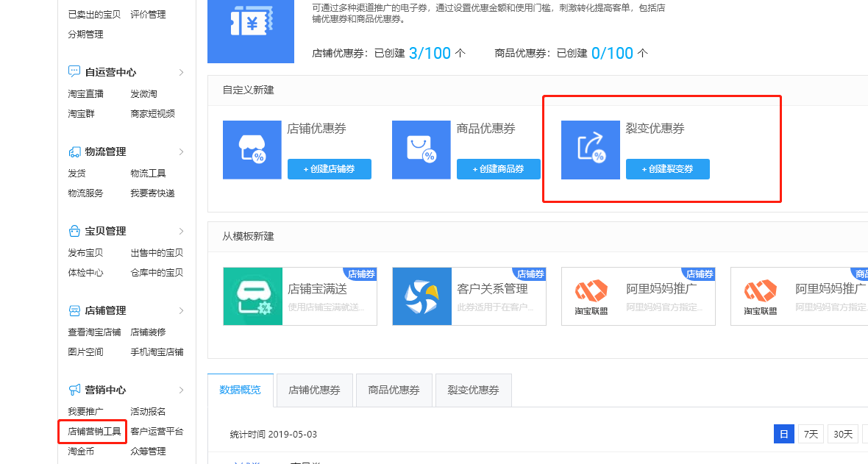The width and height of the screenshot is (868, 464).
Task: Click the fission coupon share icon
Action: coord(591,150)
